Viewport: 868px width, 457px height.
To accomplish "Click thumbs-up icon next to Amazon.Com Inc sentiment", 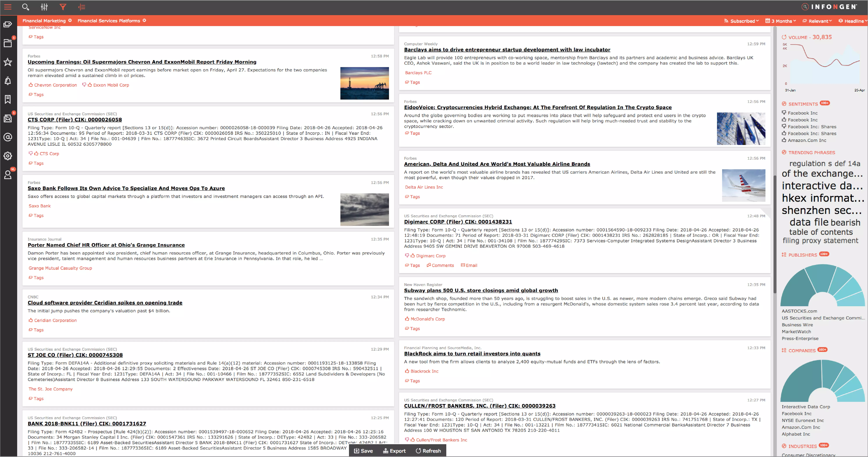I will 784,140.
